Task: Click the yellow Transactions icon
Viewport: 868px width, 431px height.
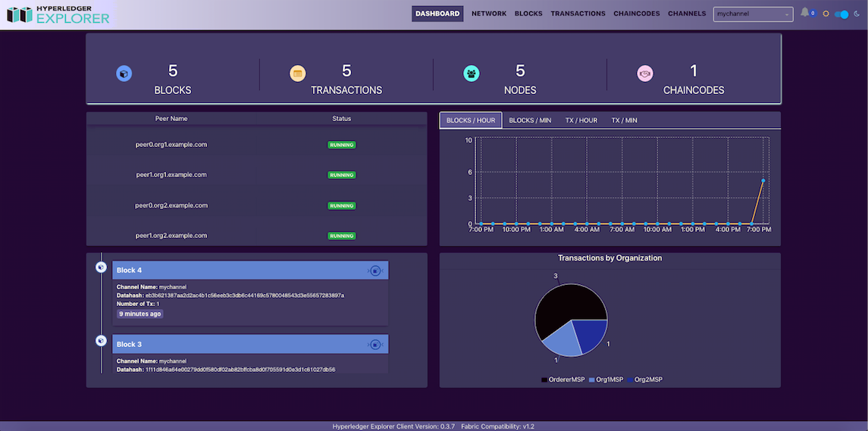Action: 298,73
